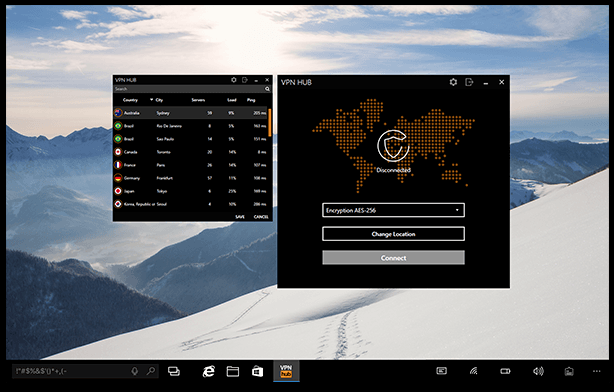
Task: Click the shield connection status icon
Action: click(393, 146)
